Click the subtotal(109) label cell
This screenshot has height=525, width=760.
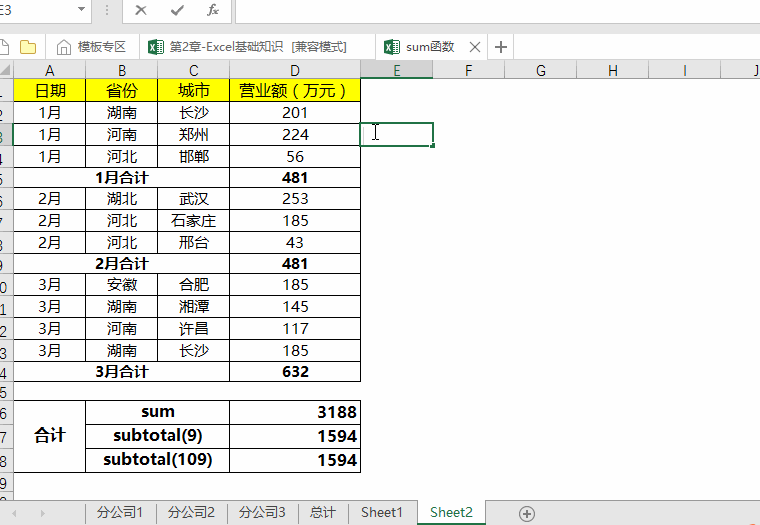[158, 460]
